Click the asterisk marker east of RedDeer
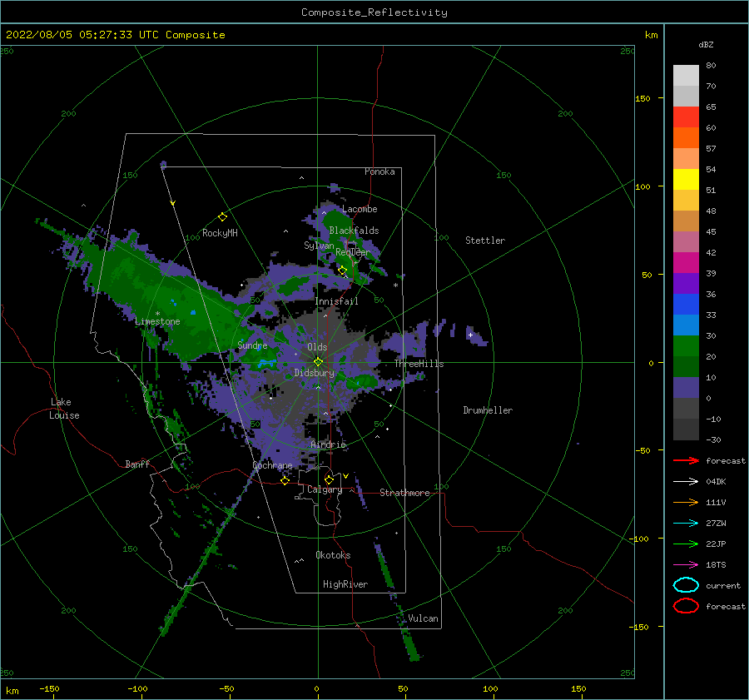The image size is (749, 700). click(x=395, y=285)
